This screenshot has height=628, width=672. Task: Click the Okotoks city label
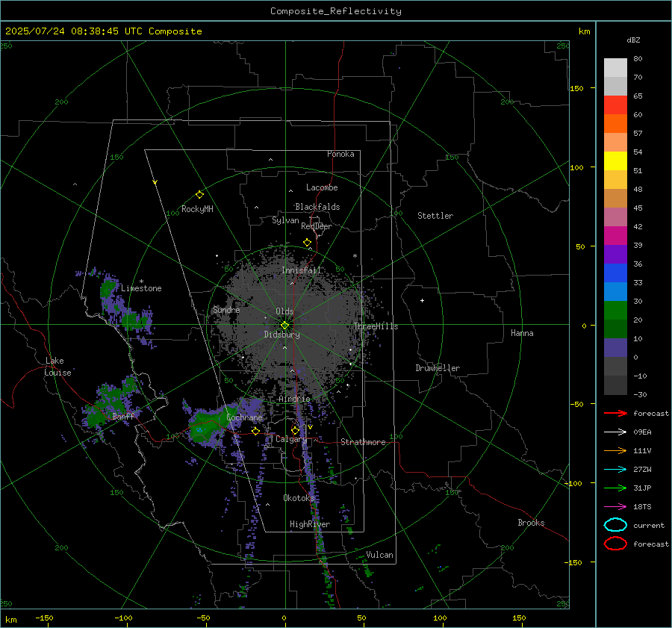click(x=299, y=498)
